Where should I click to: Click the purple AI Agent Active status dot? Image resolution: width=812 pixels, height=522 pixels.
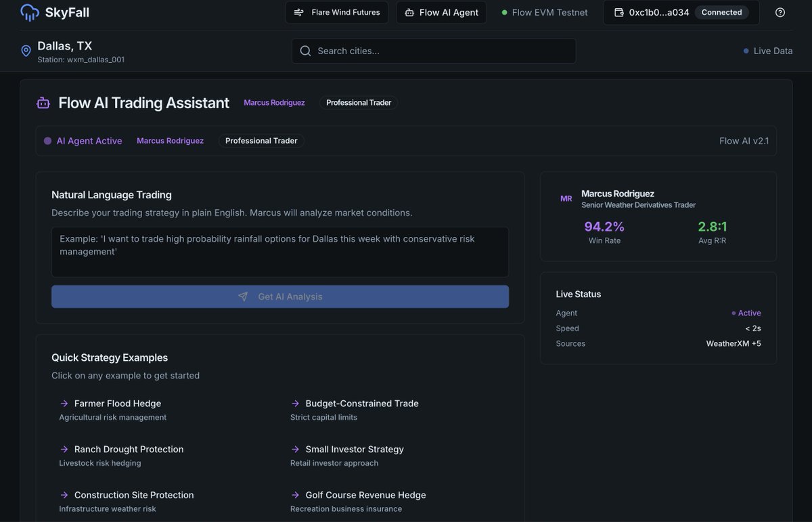47,141
